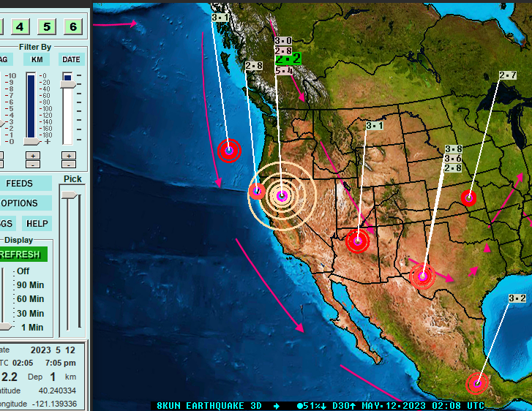Click the MAY-12-2023 02:08 UTC timestamp
The image size is (532, 411).
click(x=423, y=406)
